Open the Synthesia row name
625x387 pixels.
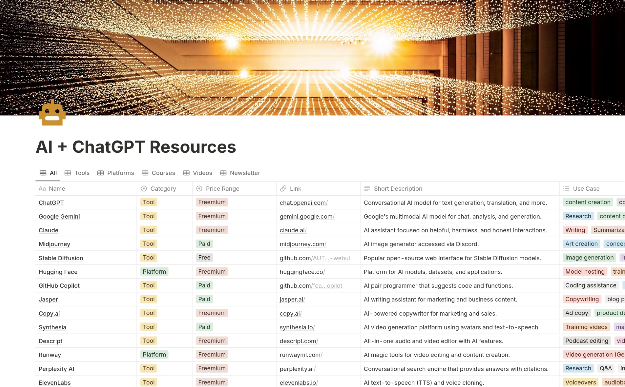tap(52, 327)
